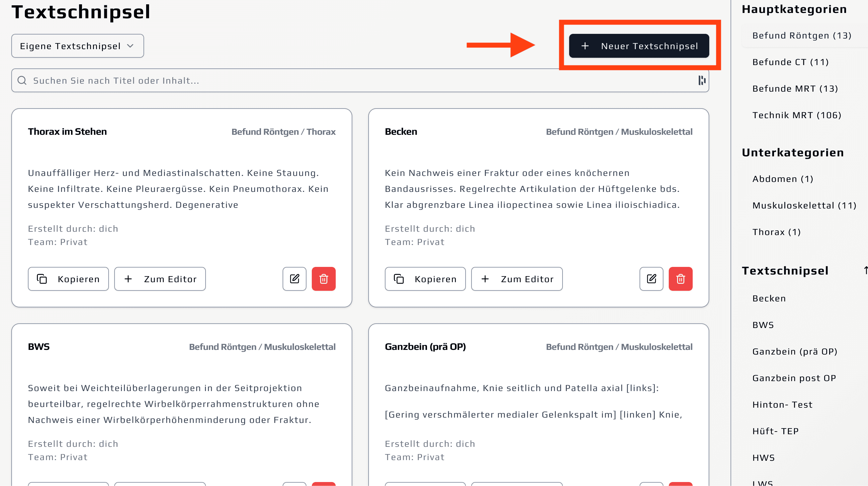Delete the Becken snippet with the trash icon
The width and height of the screenshot is (868, 486).
coord(681,279)
